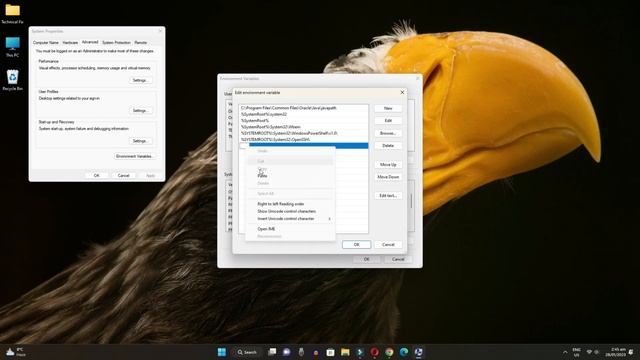This screenshot has width=640, height=360.
Task: Confirm with OK in Edit environment variable
Action: [356, 244]
